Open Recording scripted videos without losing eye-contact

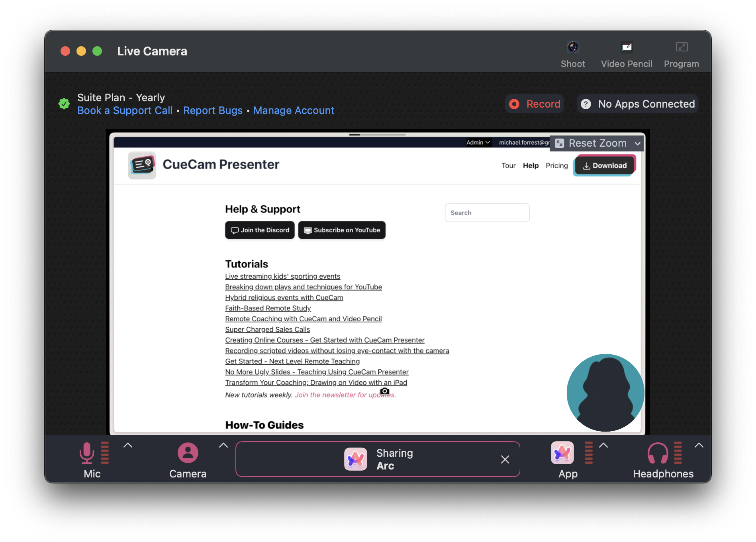(x=337, y=351)
